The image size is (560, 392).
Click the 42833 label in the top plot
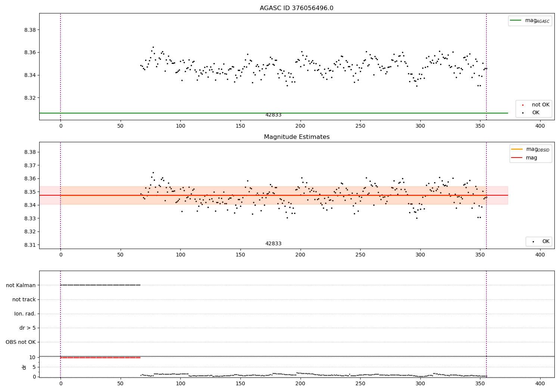(x=273, y=115)
